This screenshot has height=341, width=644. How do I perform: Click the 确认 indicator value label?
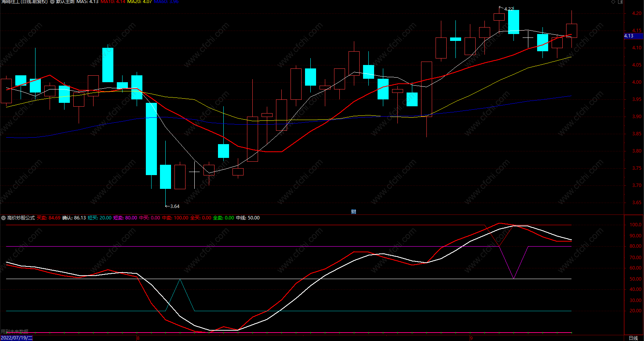[74, 218]
